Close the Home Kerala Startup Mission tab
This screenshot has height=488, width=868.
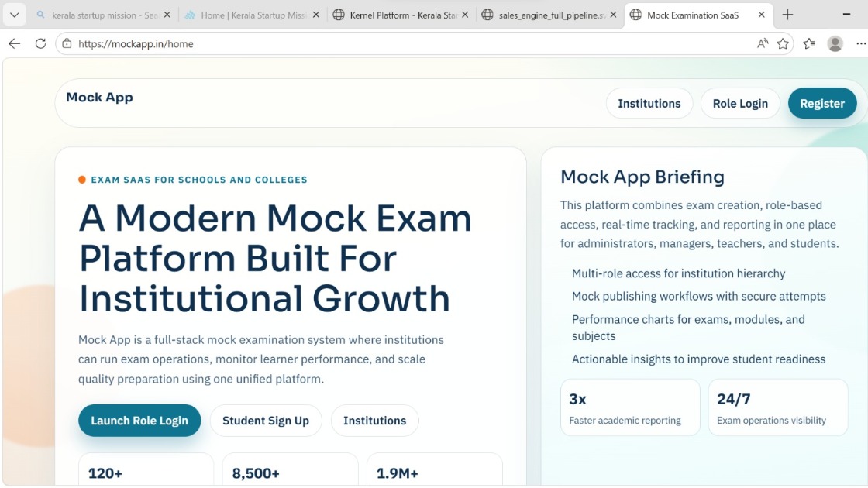(x=317, y=15)
